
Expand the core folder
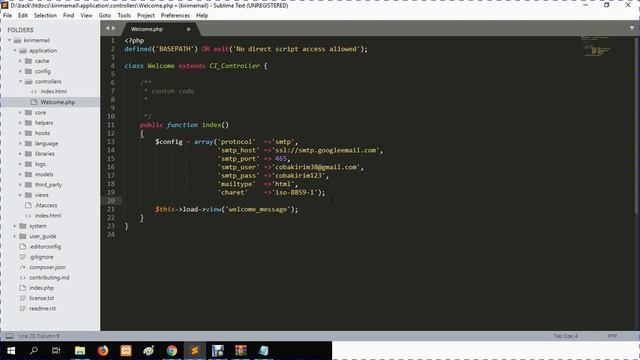click(20, 112)
